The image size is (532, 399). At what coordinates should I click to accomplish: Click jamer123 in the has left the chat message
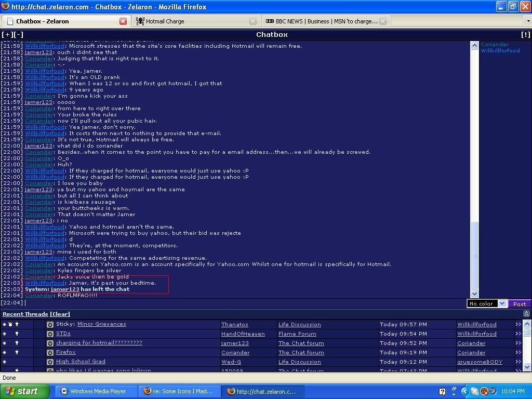(x=65, y=289)
